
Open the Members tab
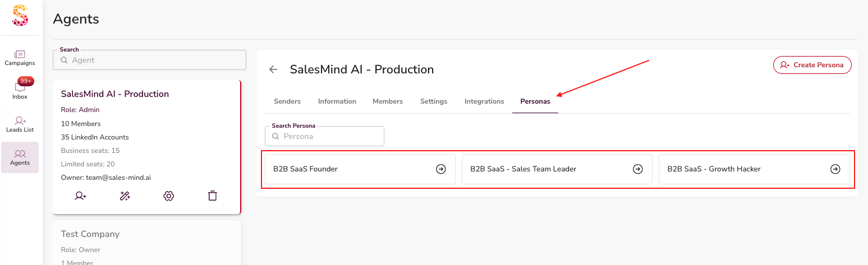pyautogui.click(x=388, y=101)
